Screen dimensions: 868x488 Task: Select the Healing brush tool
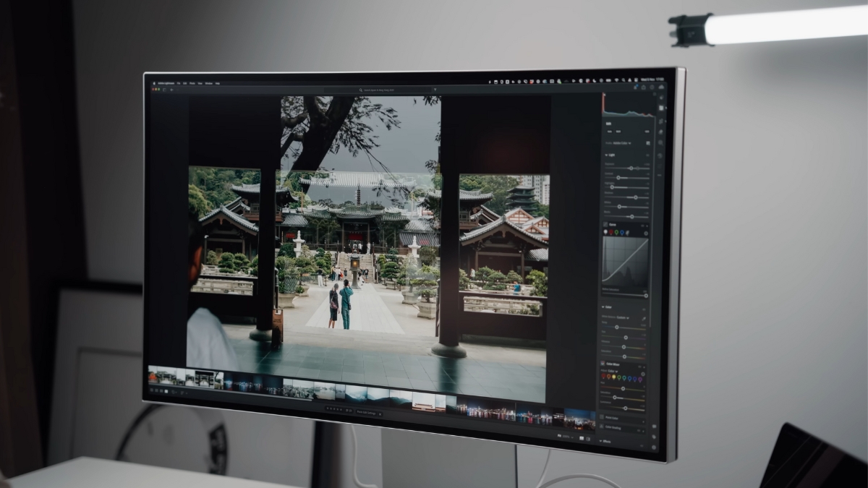[x=663, y=132]
